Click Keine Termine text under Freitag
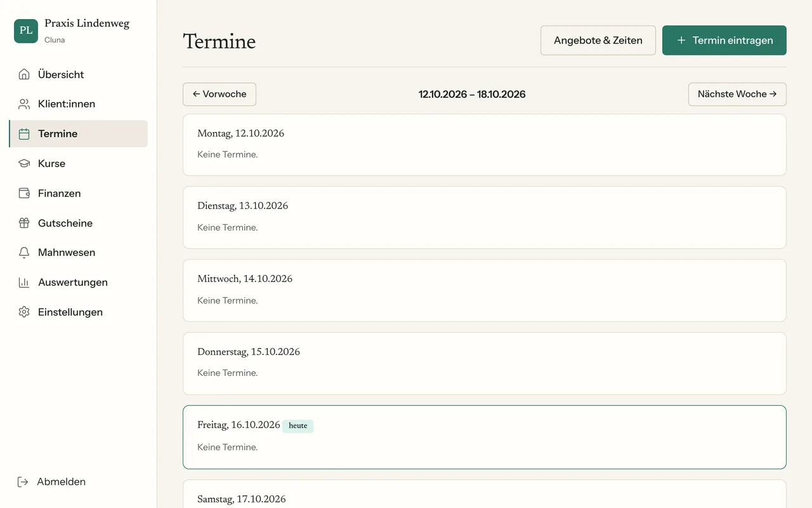Screen dimensions: 812x508 [228, 448]
